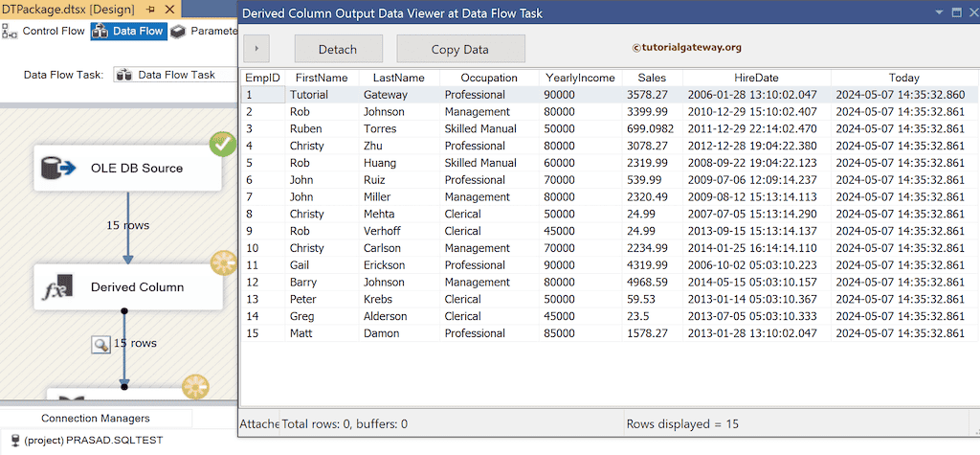The image size is (980, 455).
Task: Select the Mehta last name cell
Action: pos(399,214)
